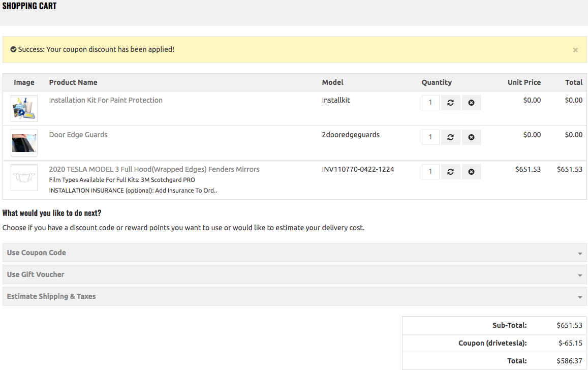Click quantity field for Tesla Model 3 kit
588x372 pixels.
pos(430,172)
